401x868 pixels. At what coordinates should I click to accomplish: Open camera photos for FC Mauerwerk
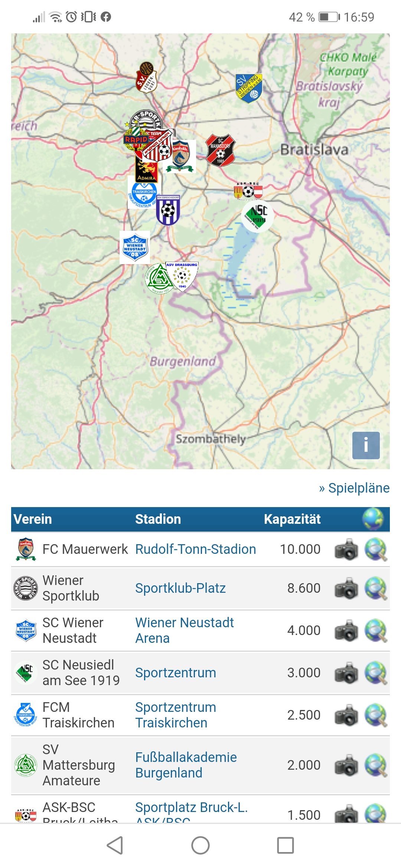[x=346, y=549]
